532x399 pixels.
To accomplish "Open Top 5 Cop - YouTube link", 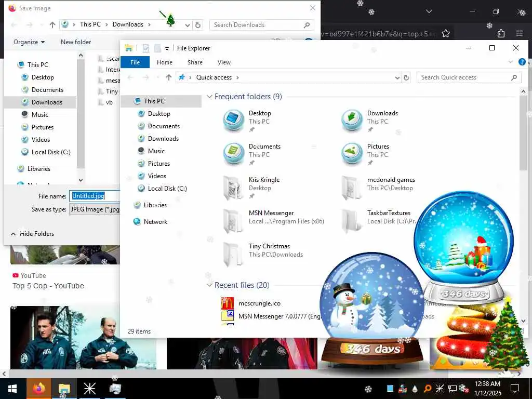I will point(48,286).
